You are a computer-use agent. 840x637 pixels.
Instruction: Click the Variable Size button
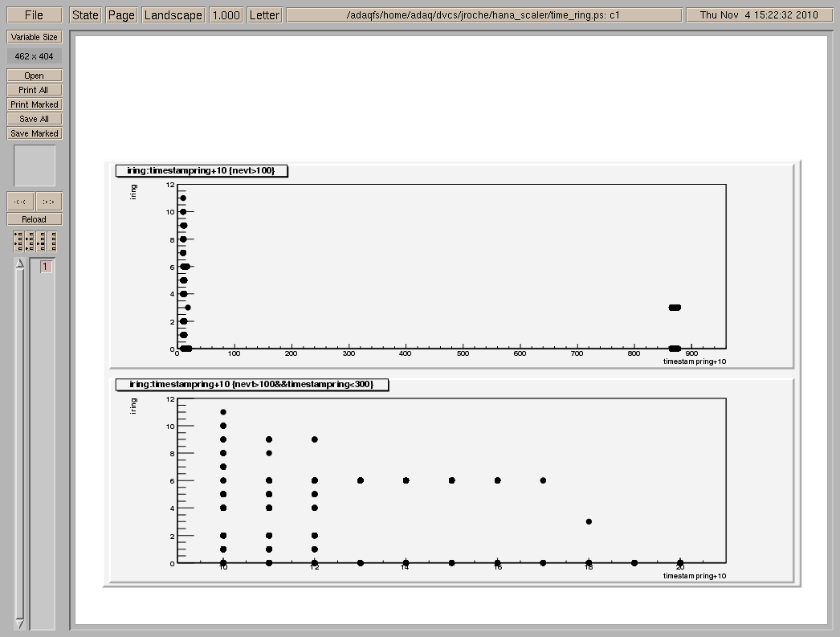click(x=35, y=37)
